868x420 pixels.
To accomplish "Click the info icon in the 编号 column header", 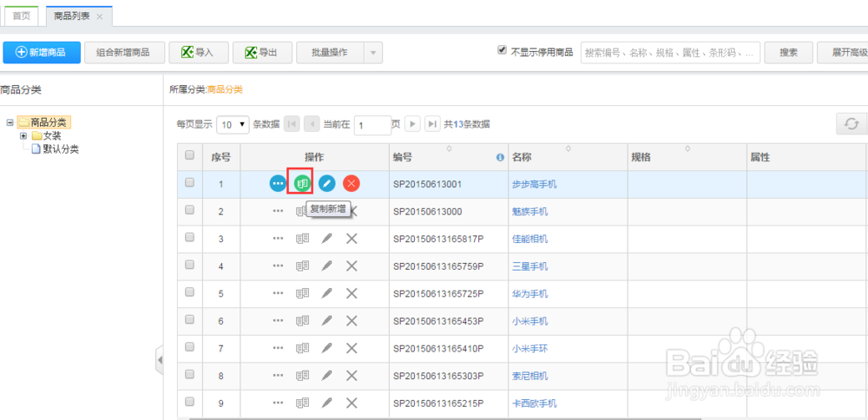I will click(501, 158).
